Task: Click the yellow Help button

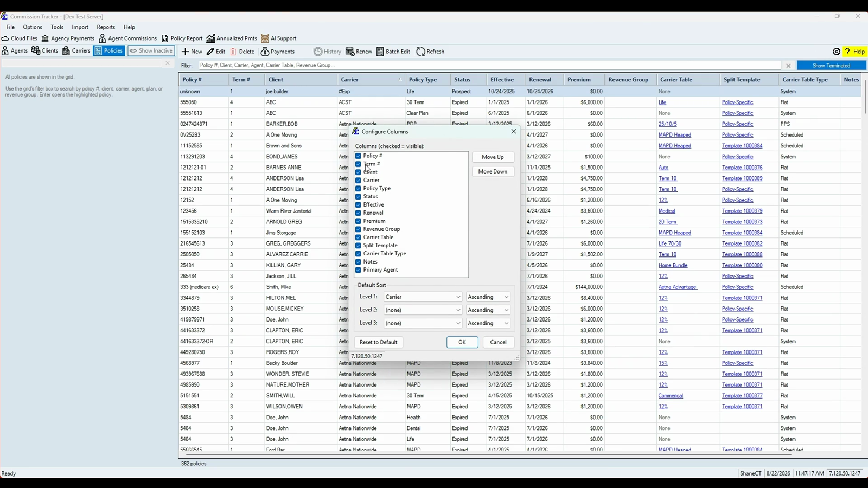Action: tap(854, 52)
